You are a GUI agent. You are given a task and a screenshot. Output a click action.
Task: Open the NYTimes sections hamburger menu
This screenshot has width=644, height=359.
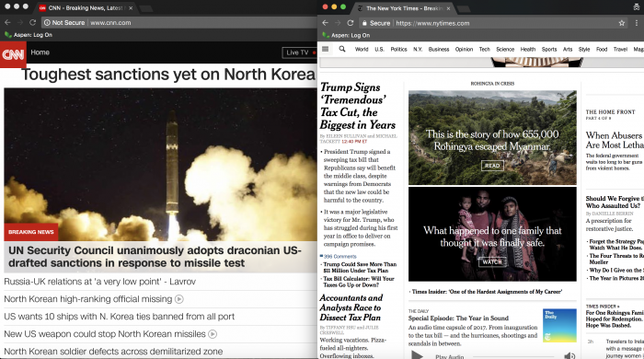coord(326,50)
